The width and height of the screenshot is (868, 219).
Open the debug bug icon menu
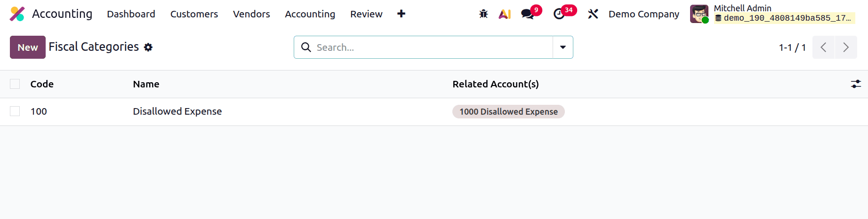pos(483,14)
